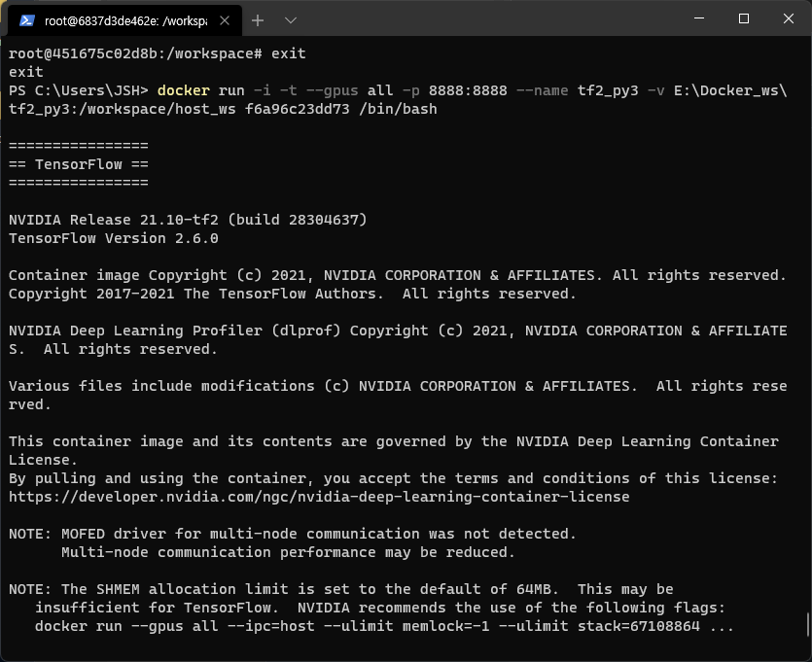Click 'NVIDIA Release 21.10-tf2 (build 28304637)' line

[188, 220]
